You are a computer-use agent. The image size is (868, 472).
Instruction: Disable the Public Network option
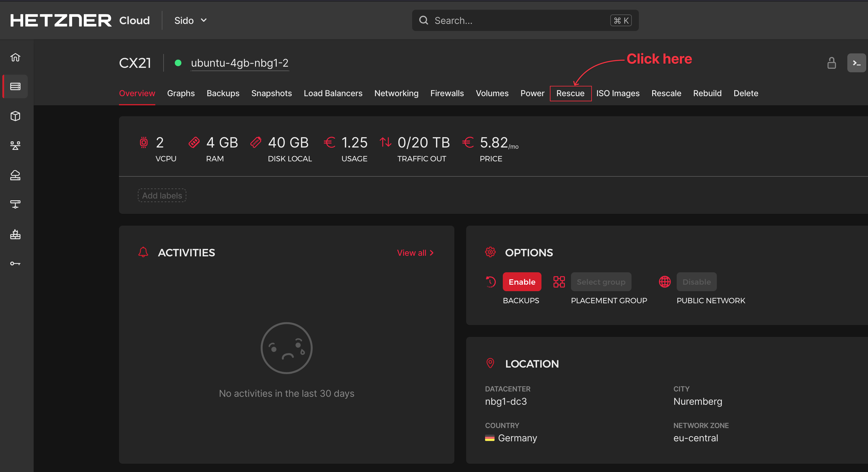point(696,282)
